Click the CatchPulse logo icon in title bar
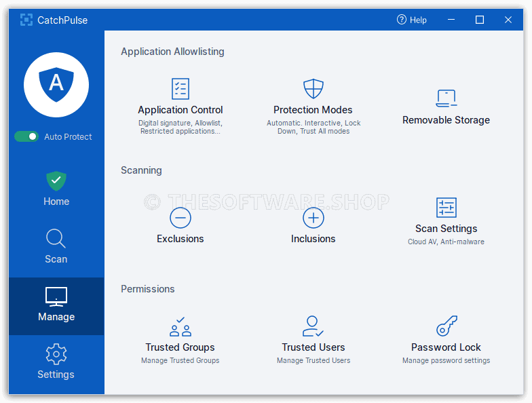 click(26, 20)
